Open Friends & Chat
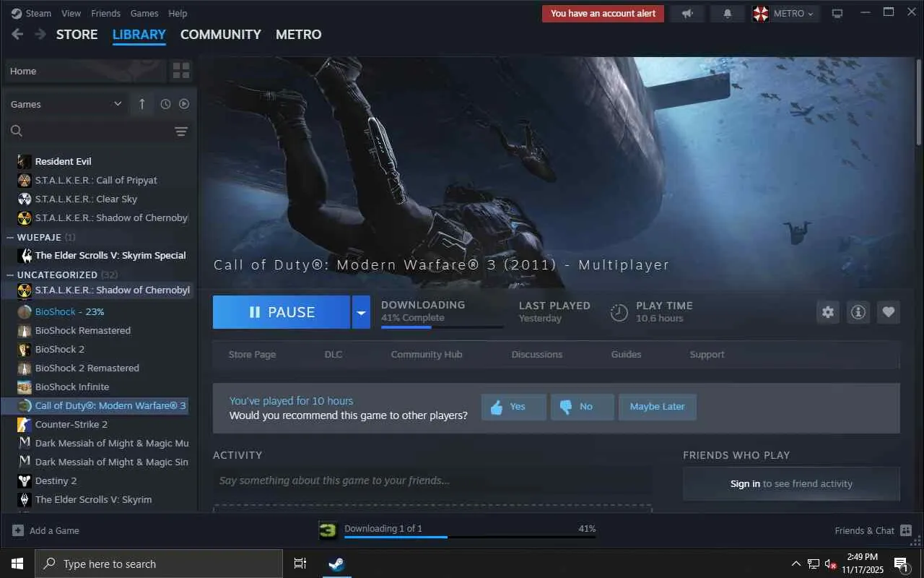 (873, 530)
